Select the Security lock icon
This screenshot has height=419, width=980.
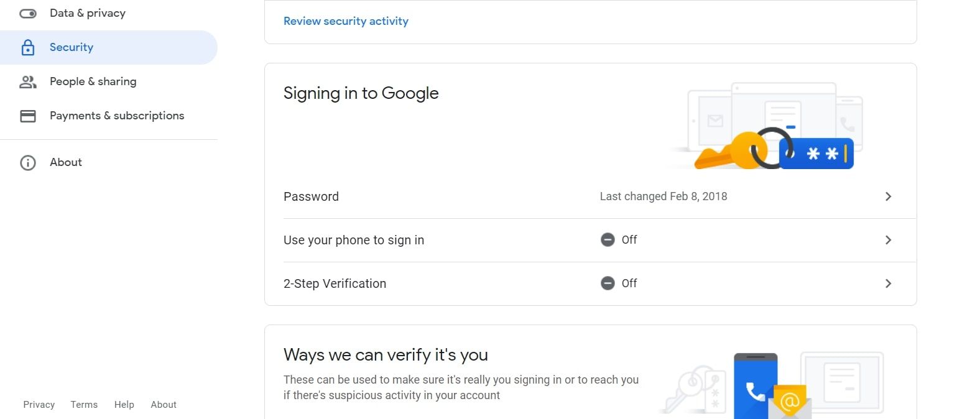(28, 47)
